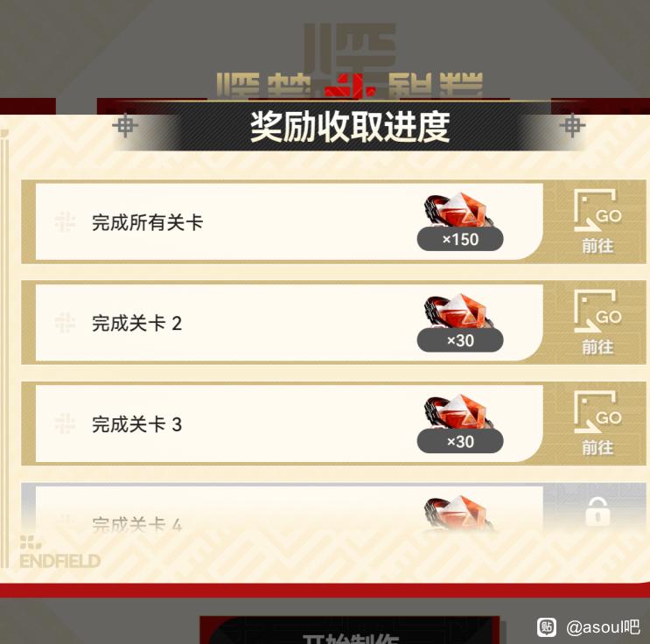This screenshot has width=650, height=644.
Task: Click the left crosshair ornament beside the title
Action: 125,125
